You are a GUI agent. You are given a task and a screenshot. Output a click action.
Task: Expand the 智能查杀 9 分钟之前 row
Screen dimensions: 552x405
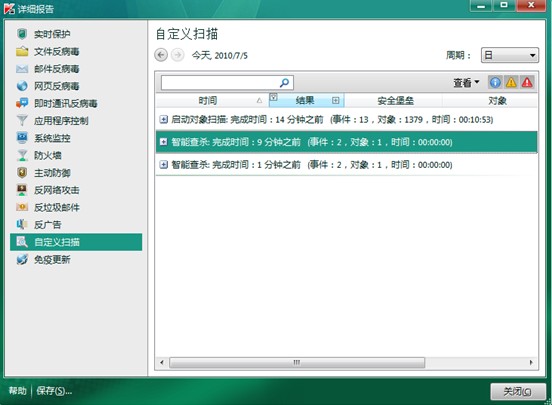[163, 142]
